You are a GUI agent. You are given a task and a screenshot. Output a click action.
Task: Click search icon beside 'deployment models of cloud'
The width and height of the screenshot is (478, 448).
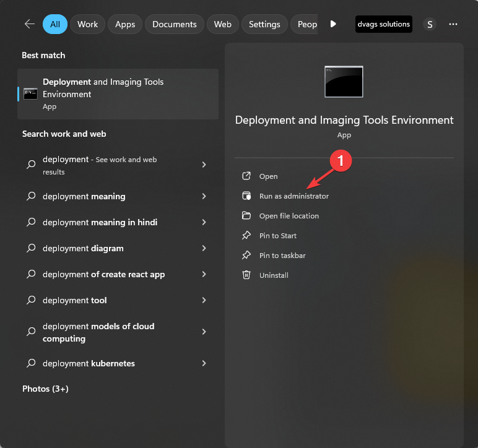[x=31, y=331]
